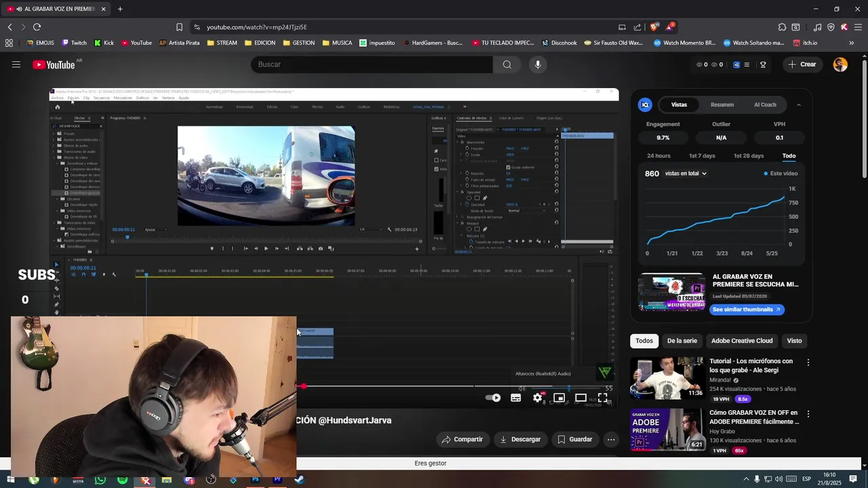
Task: Select AI Coach in vidIQ panel
Action: click(x=765, y=104)
